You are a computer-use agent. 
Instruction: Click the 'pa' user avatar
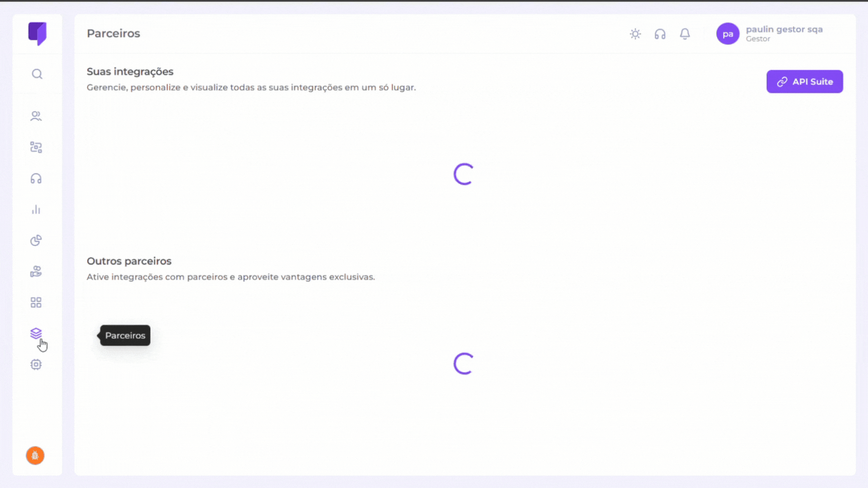tap(728, 33)
